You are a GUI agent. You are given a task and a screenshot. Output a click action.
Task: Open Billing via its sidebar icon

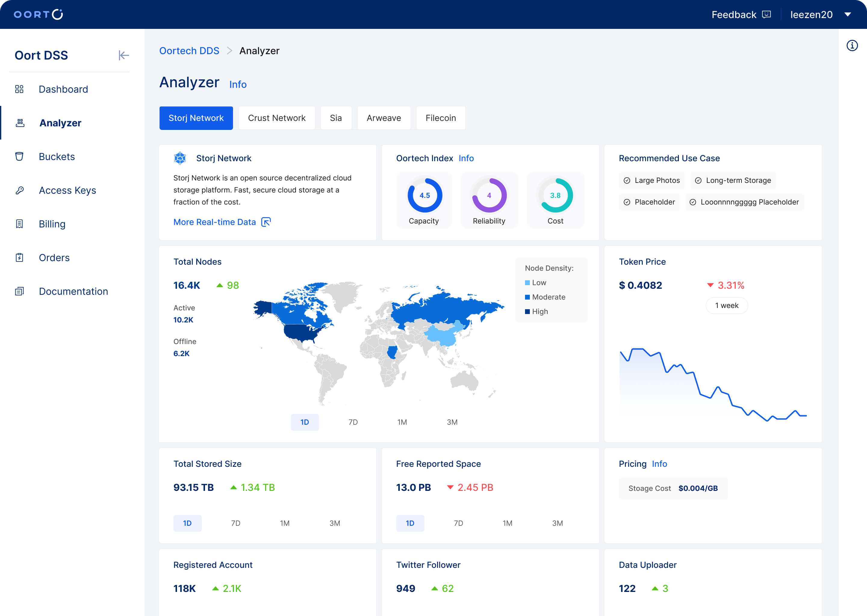[19, 224]
